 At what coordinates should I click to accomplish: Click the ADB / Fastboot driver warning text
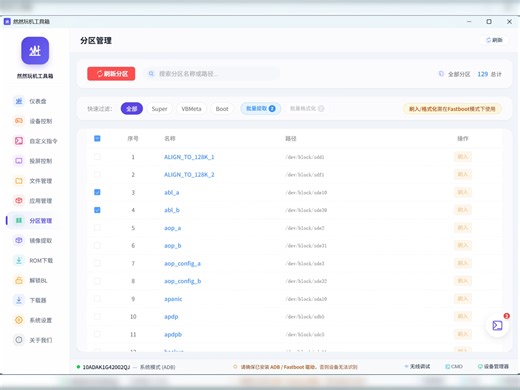point(299,367)
